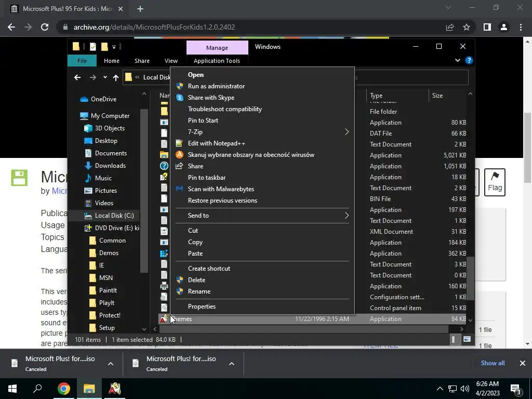Switch to the View ribbon tab

[x=171, y=61]
